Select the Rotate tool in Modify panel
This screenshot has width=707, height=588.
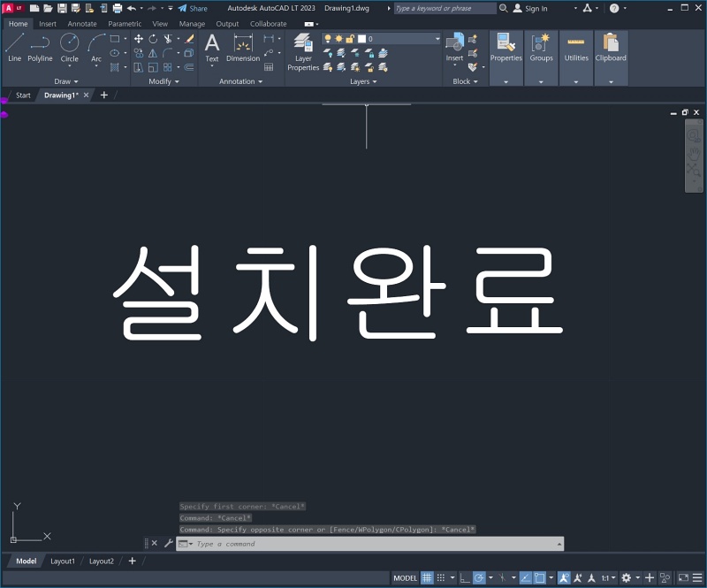[153, 39]
